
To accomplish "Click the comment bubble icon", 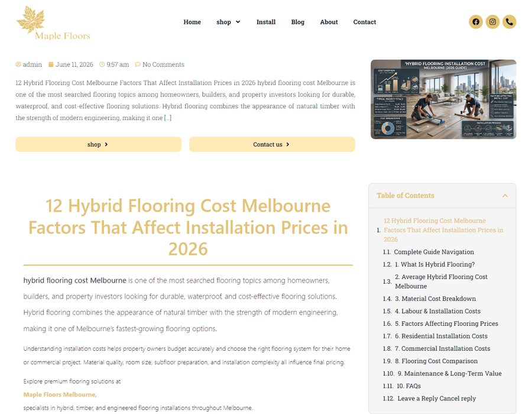I will 137,64.
